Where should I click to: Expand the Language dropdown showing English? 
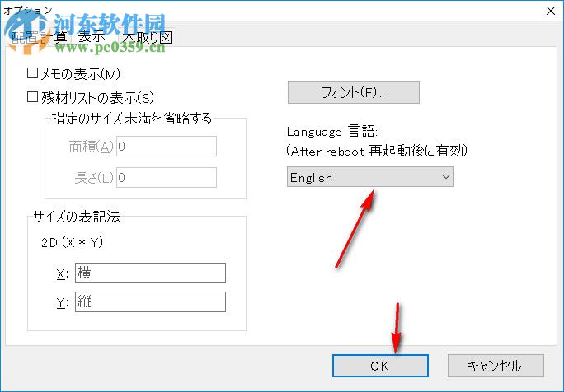pyautogui.click(x=369, y=177)
